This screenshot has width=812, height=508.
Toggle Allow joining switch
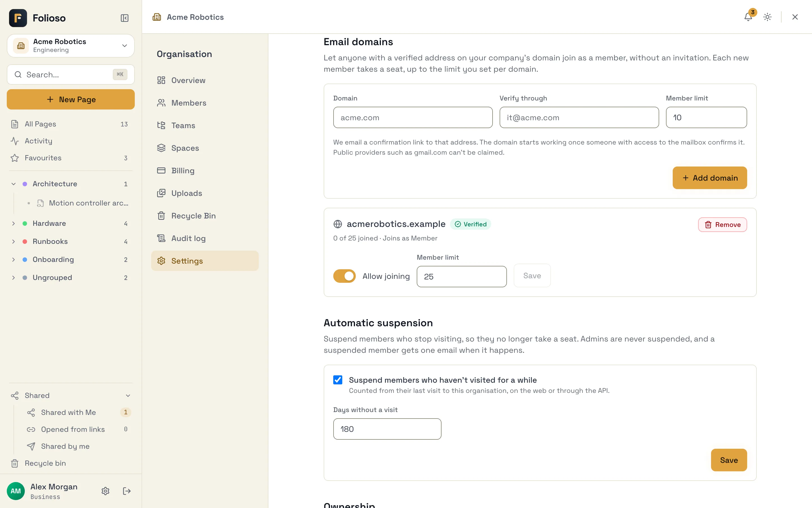[344, 276]
